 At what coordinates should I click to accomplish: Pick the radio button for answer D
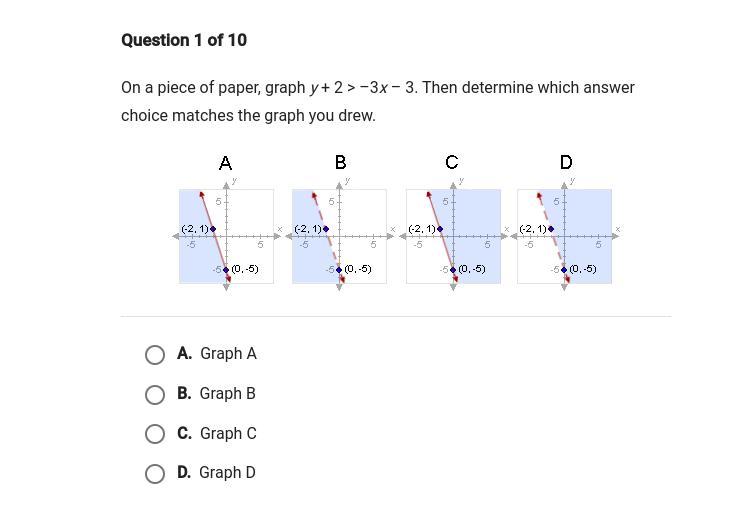coord(155,473)
